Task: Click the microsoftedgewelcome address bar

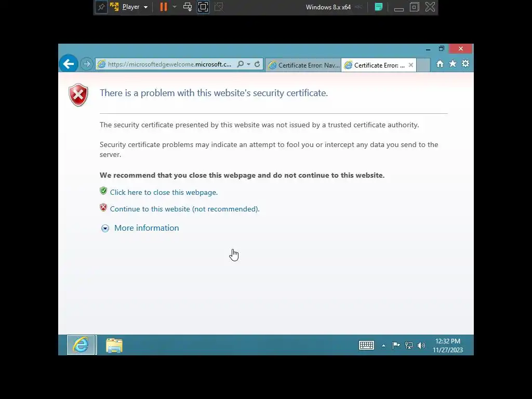Action: 170,64
